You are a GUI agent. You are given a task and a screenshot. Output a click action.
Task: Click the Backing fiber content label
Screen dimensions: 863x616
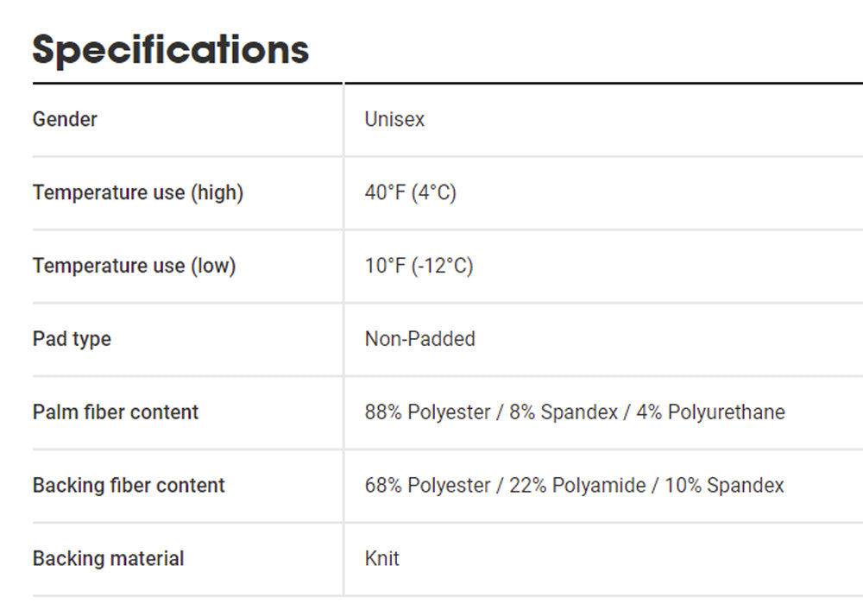(x=129, y=486)
